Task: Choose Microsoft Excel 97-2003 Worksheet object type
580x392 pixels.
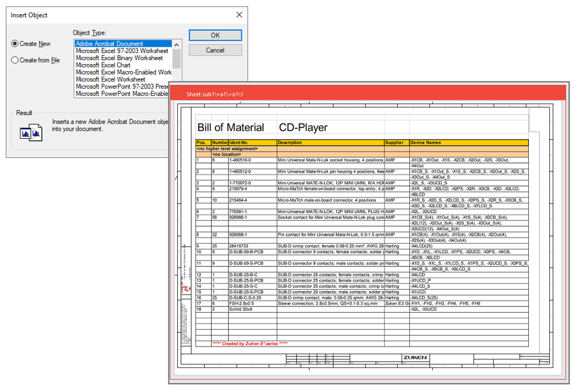Action: click(x=123, y=51)
